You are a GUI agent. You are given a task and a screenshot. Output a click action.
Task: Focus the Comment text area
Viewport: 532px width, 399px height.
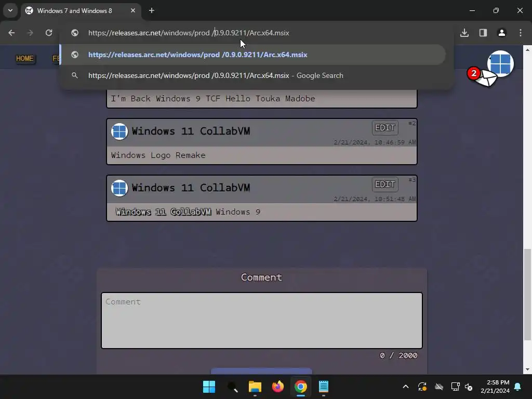262,321
